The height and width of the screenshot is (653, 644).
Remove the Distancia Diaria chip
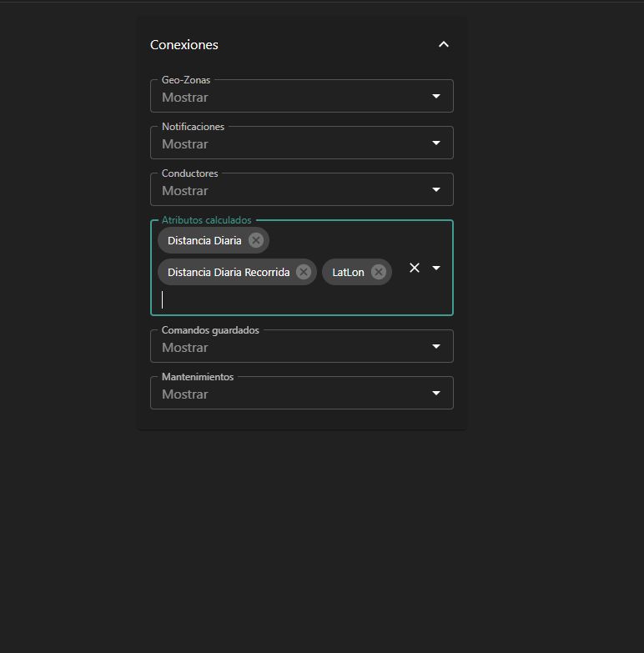pyautogui.click(x=256, y=240)
